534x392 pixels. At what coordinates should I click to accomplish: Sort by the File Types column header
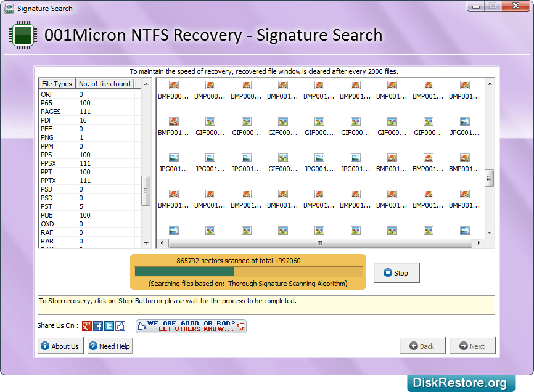click(57, 84)
